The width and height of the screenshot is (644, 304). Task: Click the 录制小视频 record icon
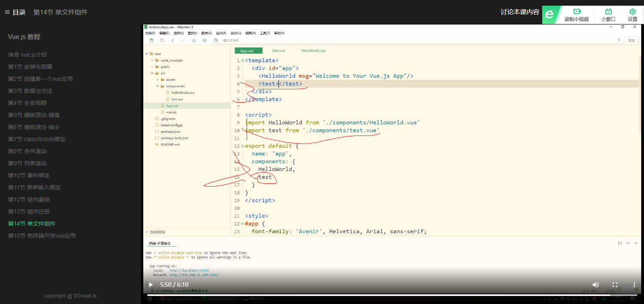point(577,12)
